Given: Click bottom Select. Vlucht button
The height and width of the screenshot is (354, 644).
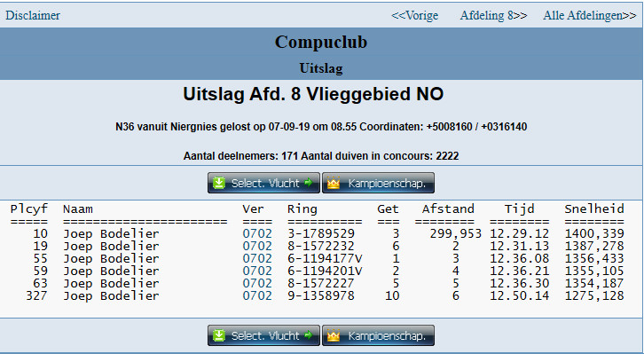Looking at the screenshot, I should 263,335.
